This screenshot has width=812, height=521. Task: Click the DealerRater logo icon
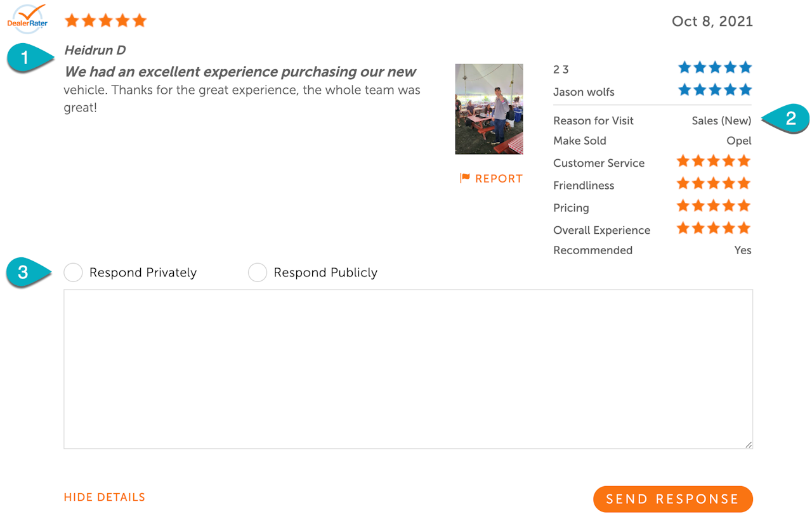click(27, 19)
